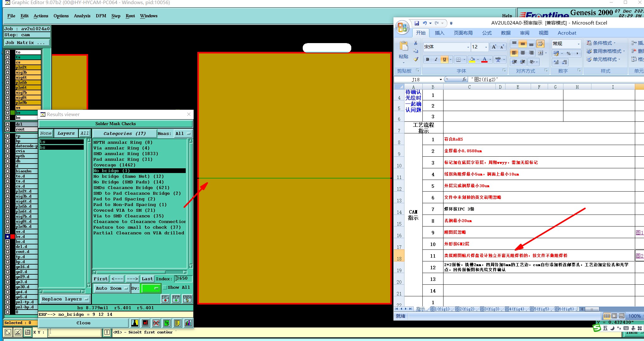This screenshot has height=341, width=644.
Task: Click the black and yellow face icon
Action: pos(135,323)
